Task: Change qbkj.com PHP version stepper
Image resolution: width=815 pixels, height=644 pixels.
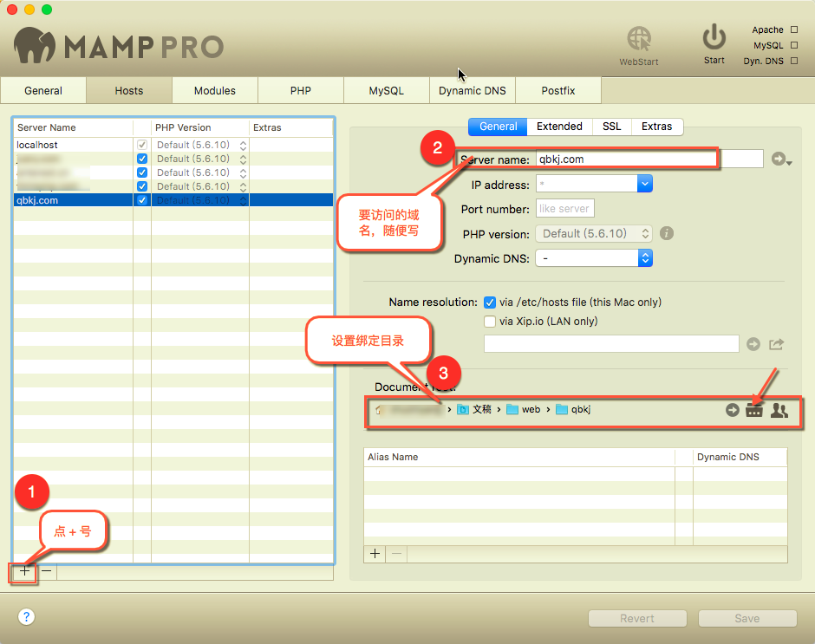Action: pyautogui.click(x=244, y=200)
